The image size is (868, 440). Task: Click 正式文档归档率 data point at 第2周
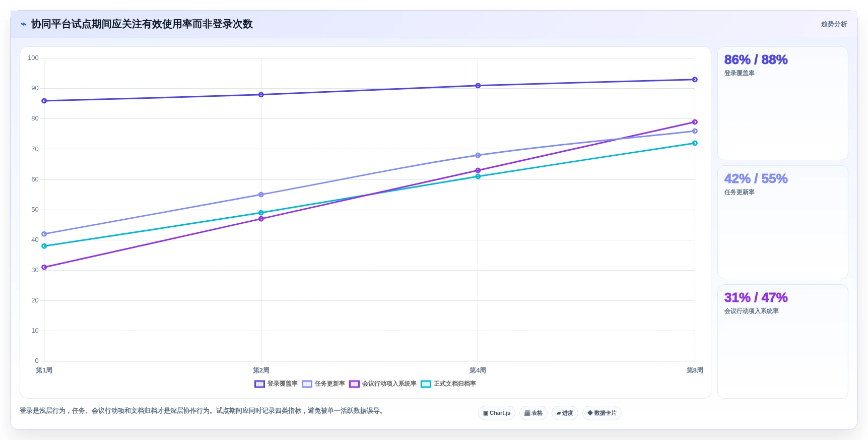point(261,213)
